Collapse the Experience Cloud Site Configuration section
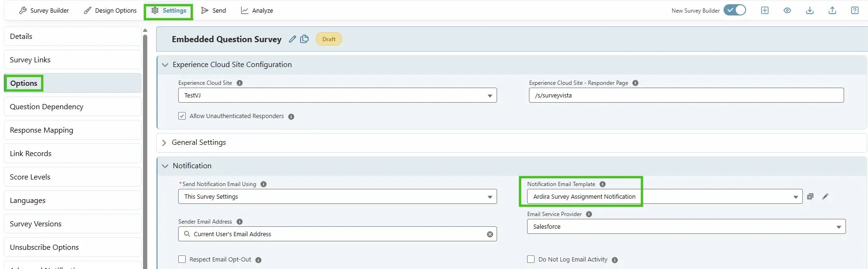Screen dimensions: 868x269 [x=165, y=65]
